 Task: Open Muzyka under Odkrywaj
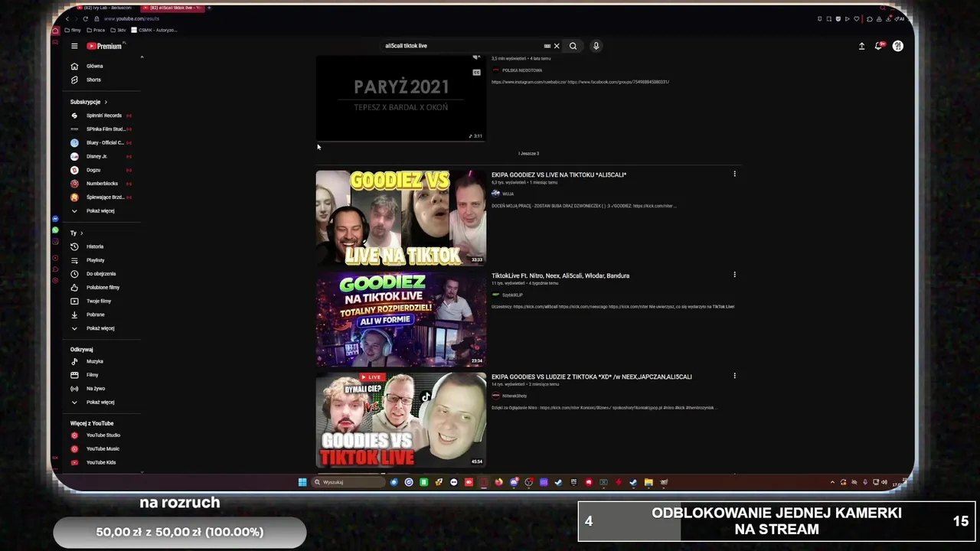click(95, 361)
